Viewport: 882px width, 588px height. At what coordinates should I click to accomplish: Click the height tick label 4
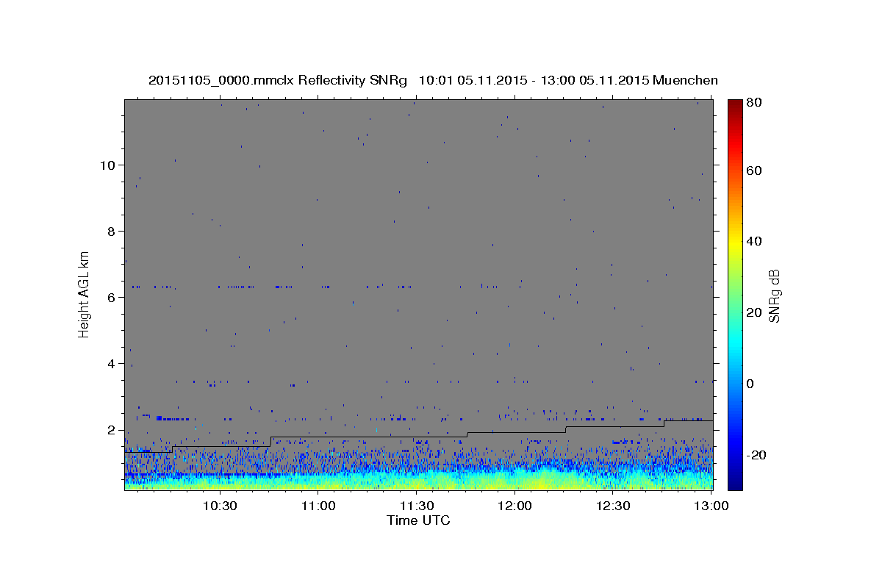(x=112, y=363)
